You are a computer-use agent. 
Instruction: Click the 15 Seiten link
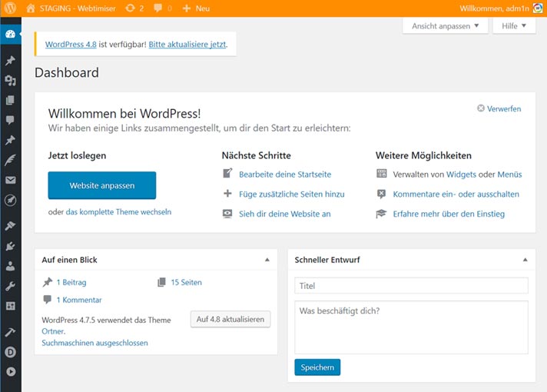186,282
